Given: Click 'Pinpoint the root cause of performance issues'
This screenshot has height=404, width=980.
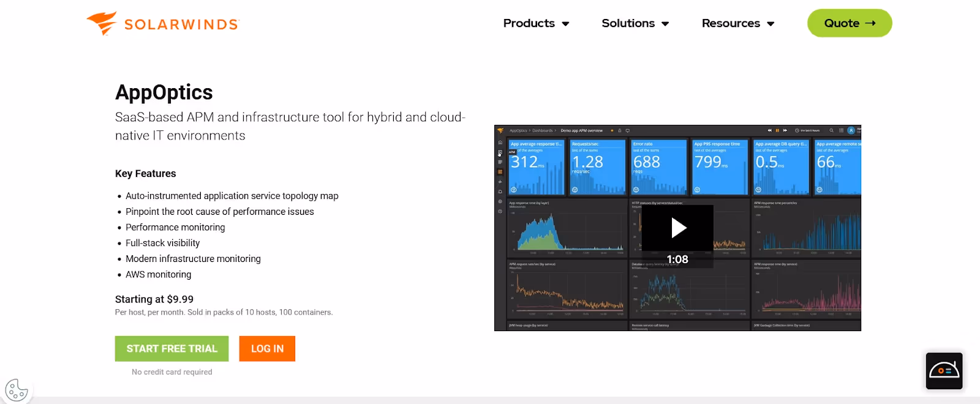Looking at the screenshot, I should pyautogui.click(x=220, y=212).
